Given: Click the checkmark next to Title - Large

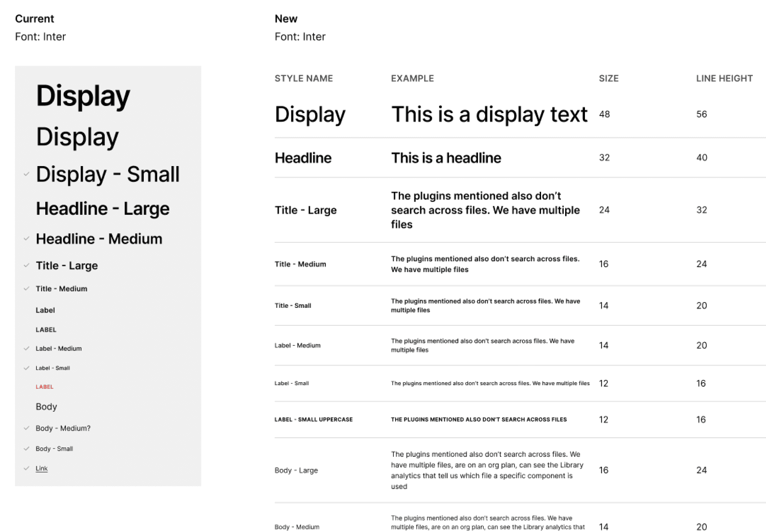Looking at the screenshot, I should (26, 265).
